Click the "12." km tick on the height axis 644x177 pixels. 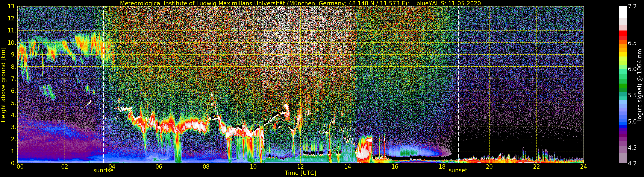pyautogui.click(x=12, y=18)
